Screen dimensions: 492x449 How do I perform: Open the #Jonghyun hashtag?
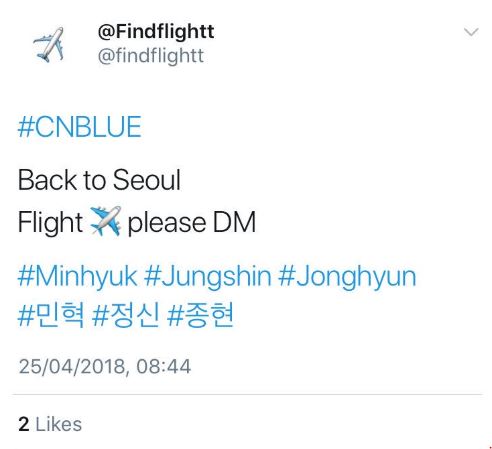pos(347,277)
